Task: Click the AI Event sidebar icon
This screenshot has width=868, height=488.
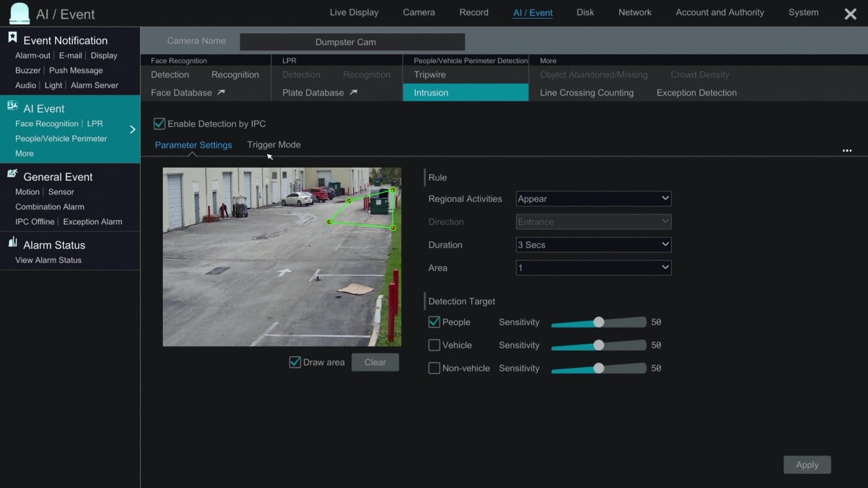Action: pos(12,106)
